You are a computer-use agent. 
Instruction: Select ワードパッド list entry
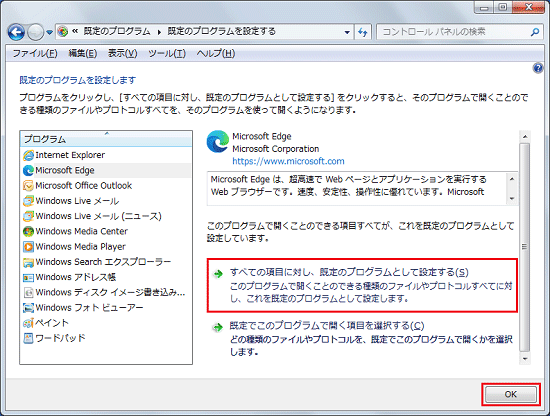(106, 338)
